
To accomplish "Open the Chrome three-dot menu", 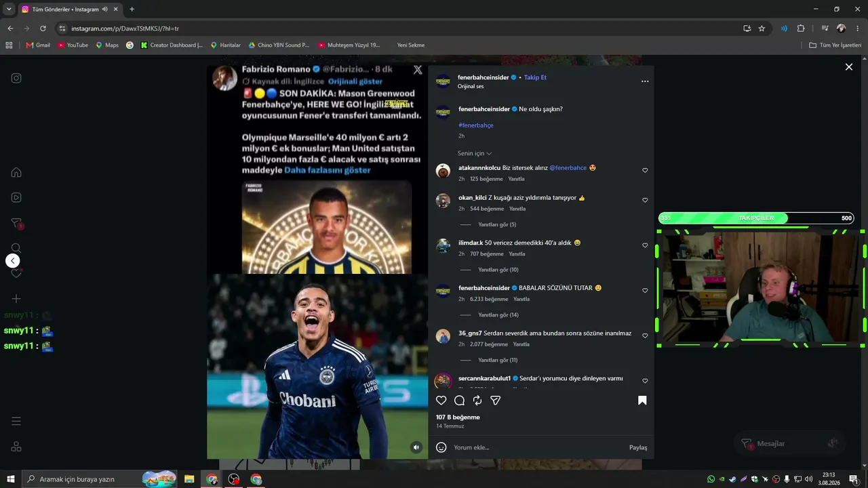I will (857, 28).
